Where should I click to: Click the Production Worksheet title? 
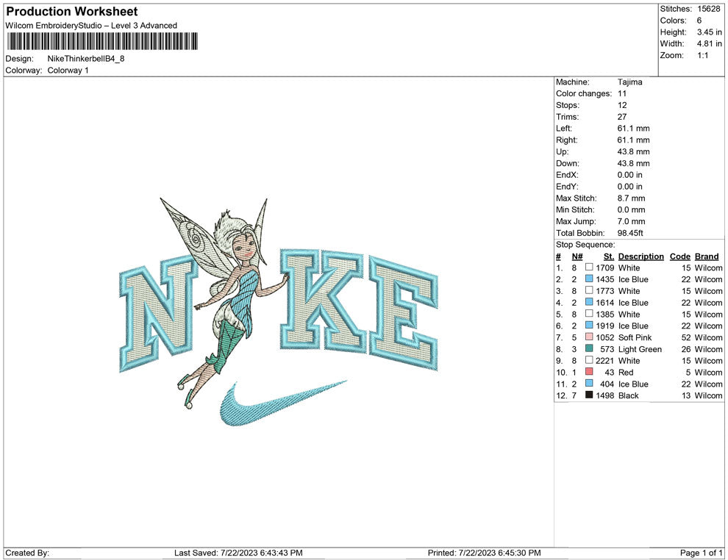(72, 12)
